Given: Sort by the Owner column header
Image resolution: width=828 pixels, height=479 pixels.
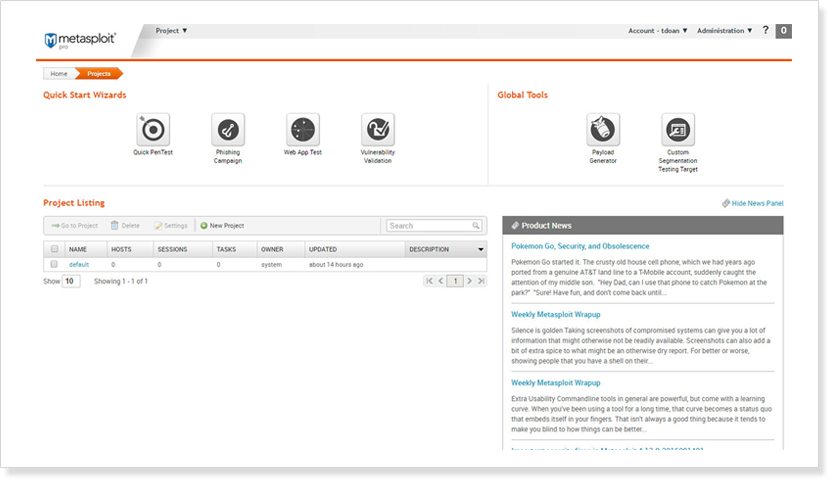Looking at the screenshot, I should click(x=272, y=249).
